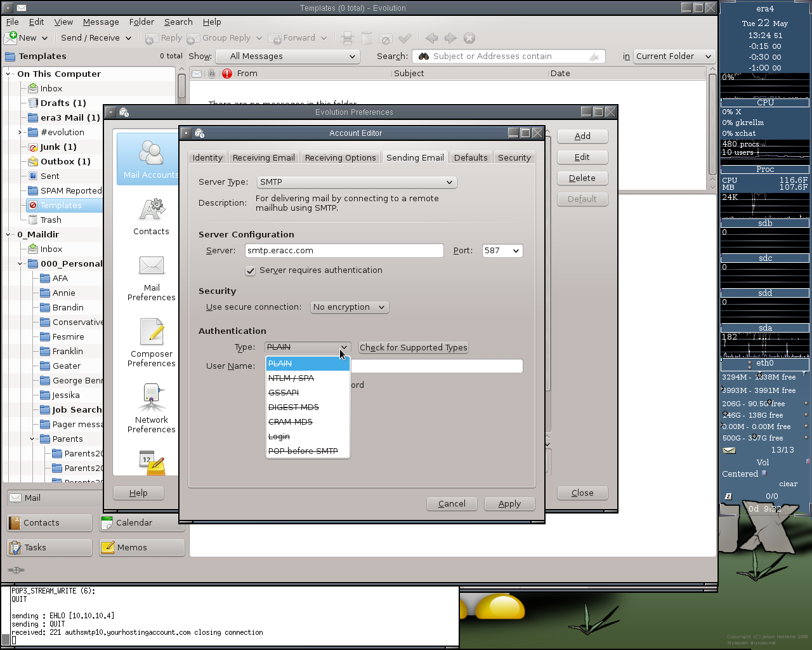Collapse the Parents folder

pos(32,439)
